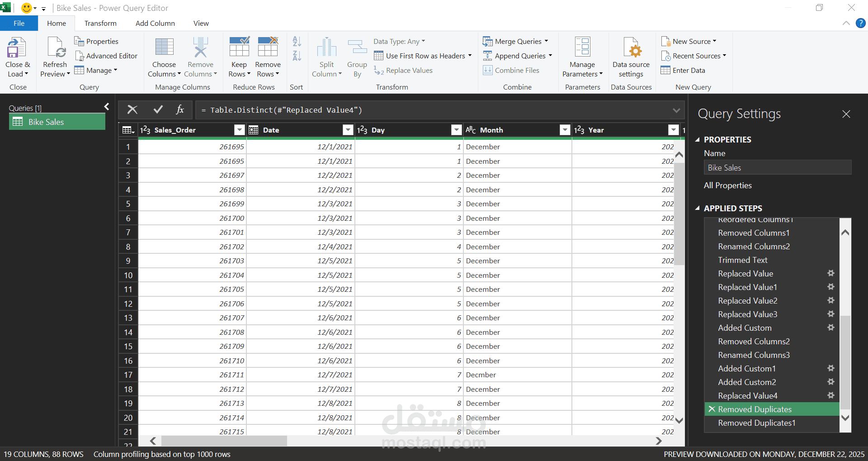Collapse the APPLIED STEPS section
The width and height of the screenshot is (868, 461).
point(697,209)
